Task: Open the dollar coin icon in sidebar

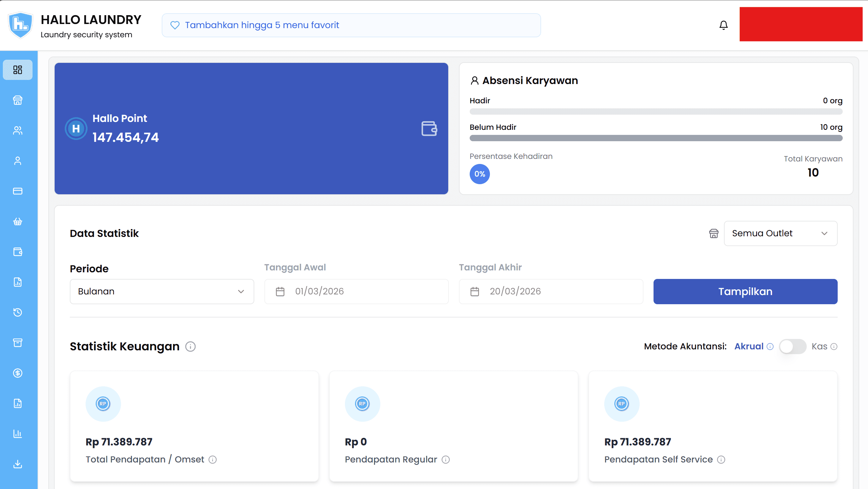Action: tap(17, 373)
